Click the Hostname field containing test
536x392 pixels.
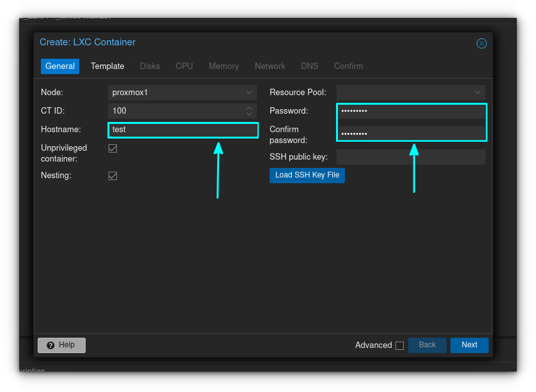182,130
